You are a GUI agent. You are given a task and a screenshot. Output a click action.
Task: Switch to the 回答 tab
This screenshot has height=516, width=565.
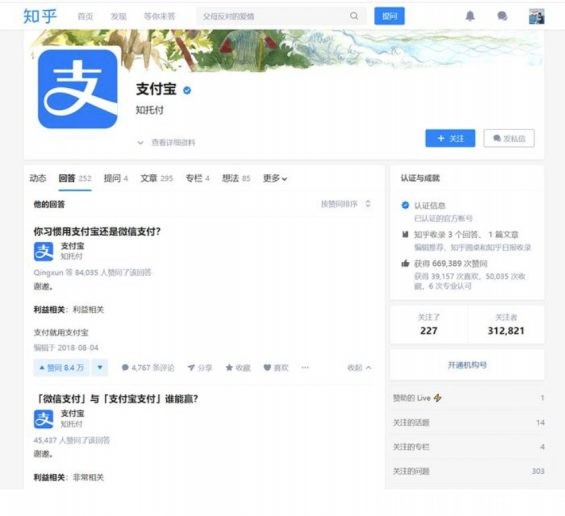pyautogui.click(x=75, y=178)
